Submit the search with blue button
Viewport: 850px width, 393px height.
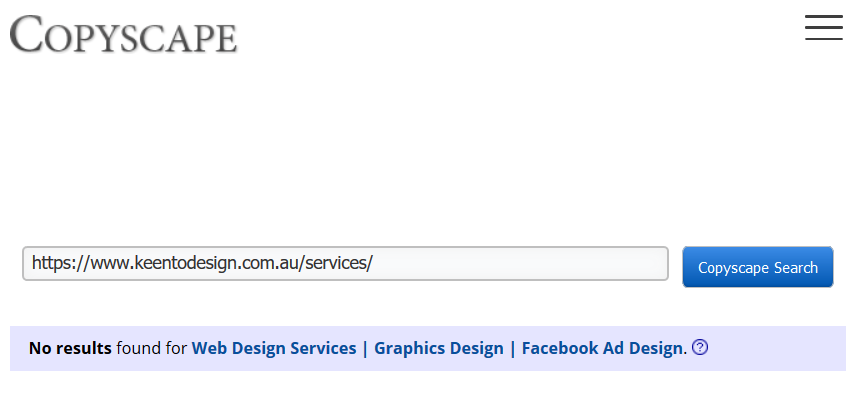pyautogui.click(x=757, y=267)
